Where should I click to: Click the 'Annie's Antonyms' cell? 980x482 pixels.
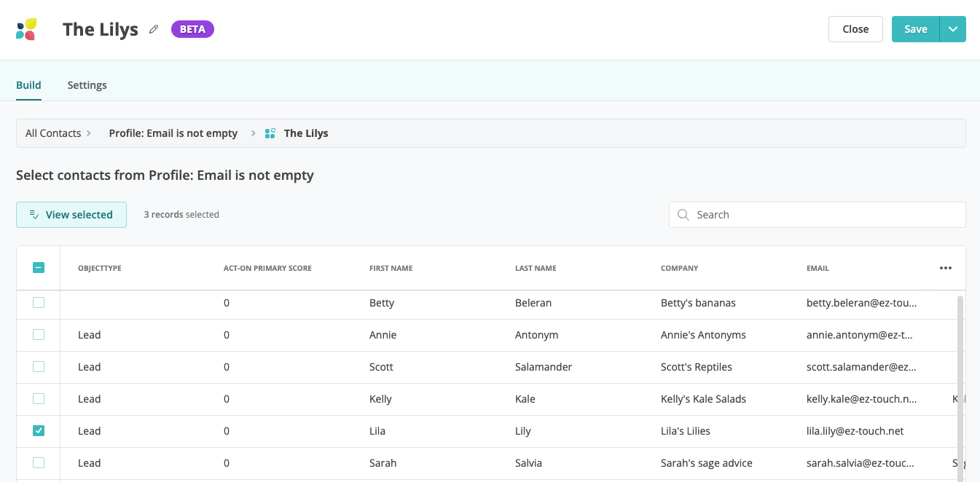tap(703, 335)
